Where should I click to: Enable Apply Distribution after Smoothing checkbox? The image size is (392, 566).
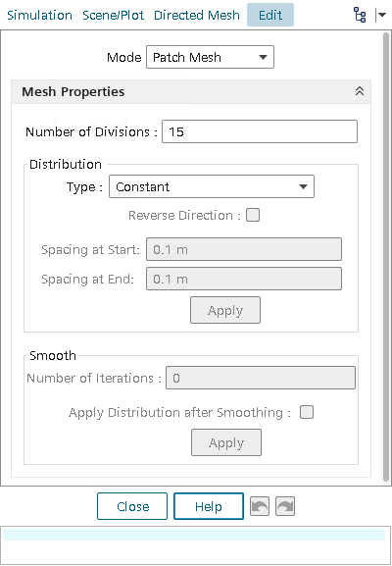(x=307, y=412)
